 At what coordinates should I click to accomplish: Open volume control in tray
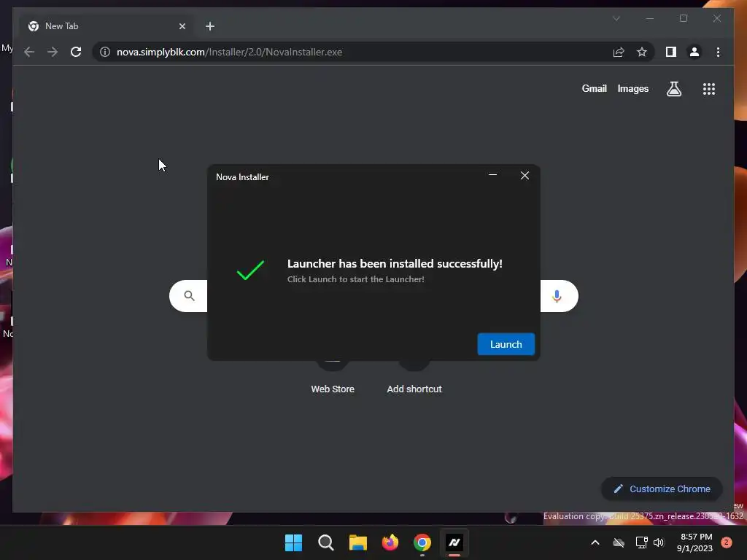(659, 542)
